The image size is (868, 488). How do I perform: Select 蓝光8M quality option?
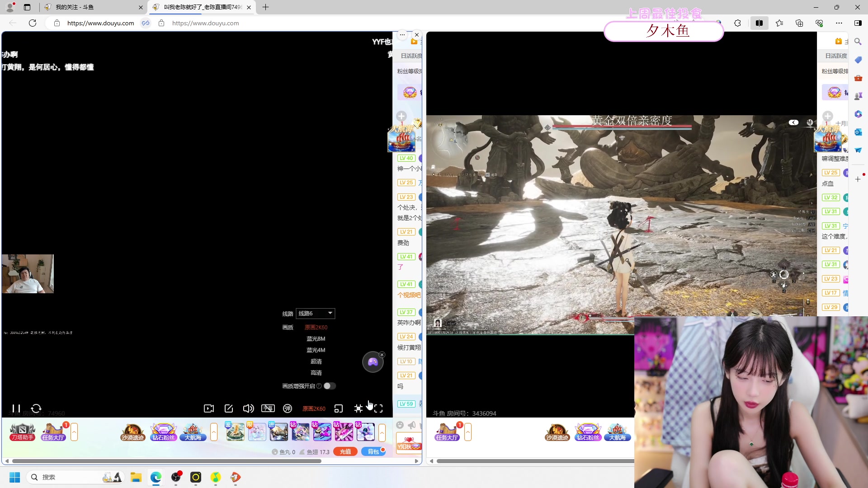tap(316, 339)
